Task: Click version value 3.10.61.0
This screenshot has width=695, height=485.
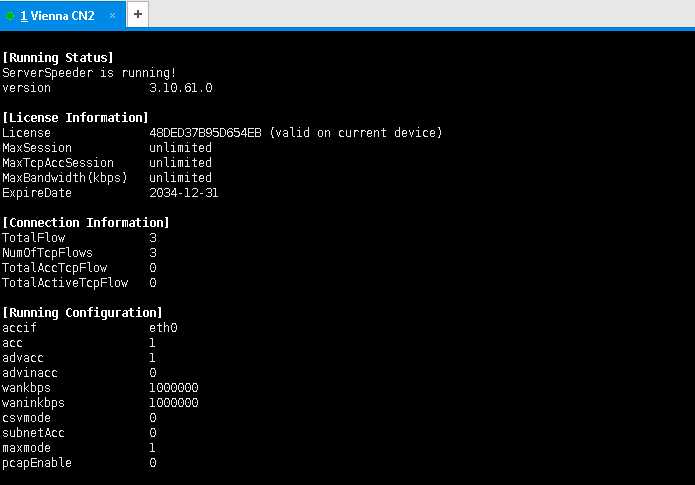Action: click(x=181, y=88)
